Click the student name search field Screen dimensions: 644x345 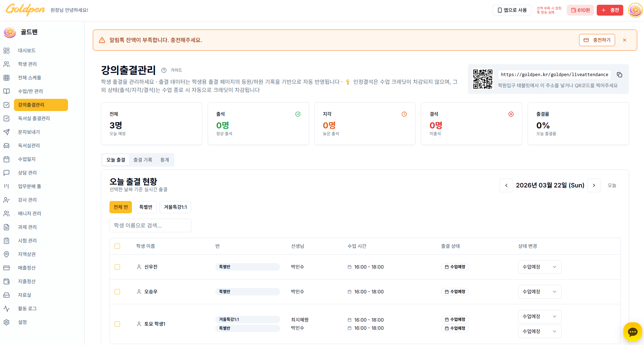[150, 225]
